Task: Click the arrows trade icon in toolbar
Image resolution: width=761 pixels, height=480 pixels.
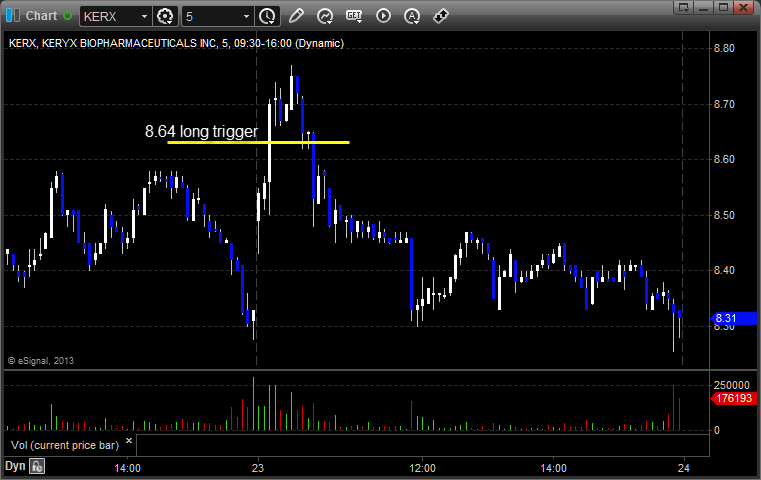Action: tap(441, 16)
